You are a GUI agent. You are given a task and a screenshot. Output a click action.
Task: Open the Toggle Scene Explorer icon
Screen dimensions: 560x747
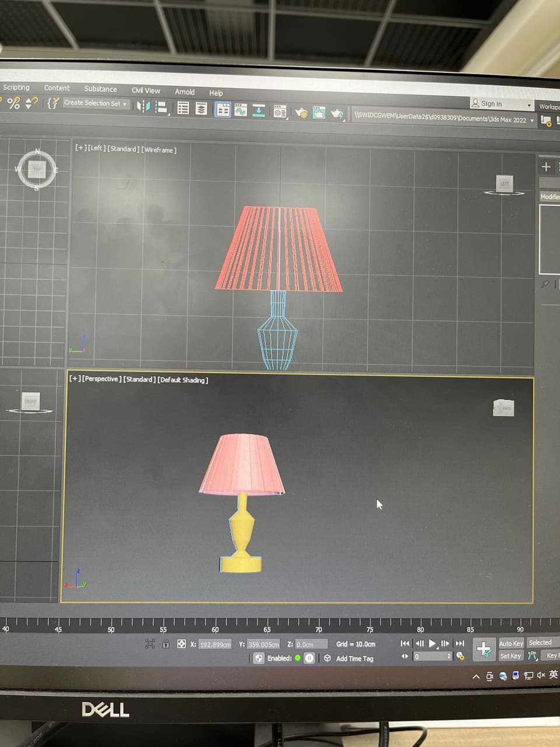coord(183,109)
